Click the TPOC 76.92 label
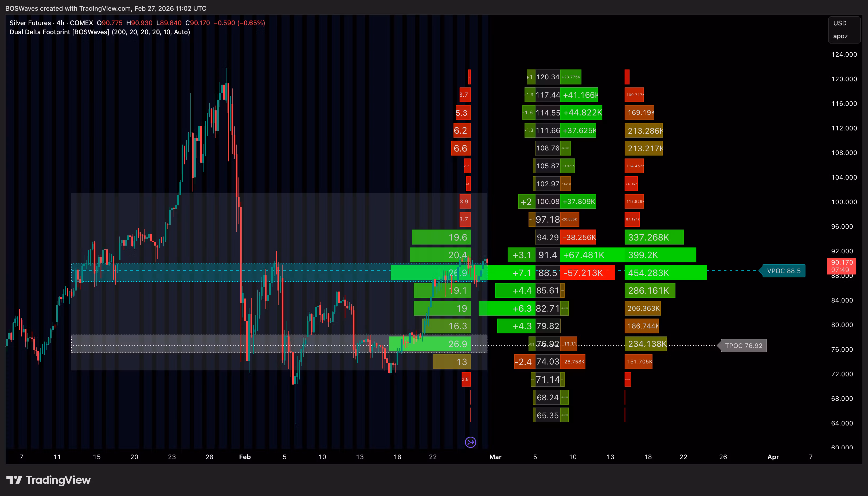The width and height of the screenshot is (868, 496). 744,346
